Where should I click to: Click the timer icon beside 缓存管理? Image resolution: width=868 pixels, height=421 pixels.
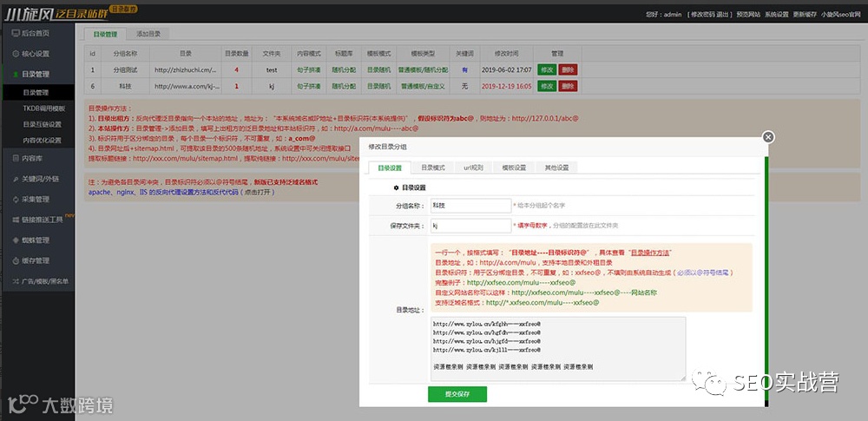point(16,261)
